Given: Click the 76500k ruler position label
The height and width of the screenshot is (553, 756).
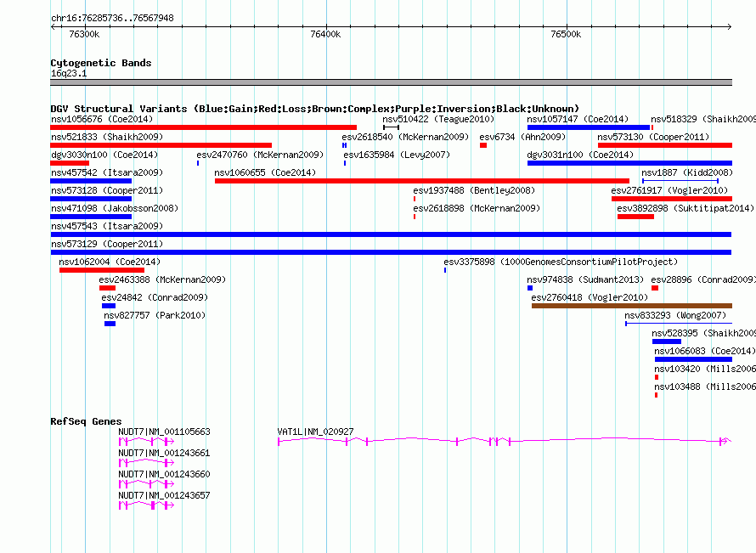Looking at the screenshot, I should (566, 34).
